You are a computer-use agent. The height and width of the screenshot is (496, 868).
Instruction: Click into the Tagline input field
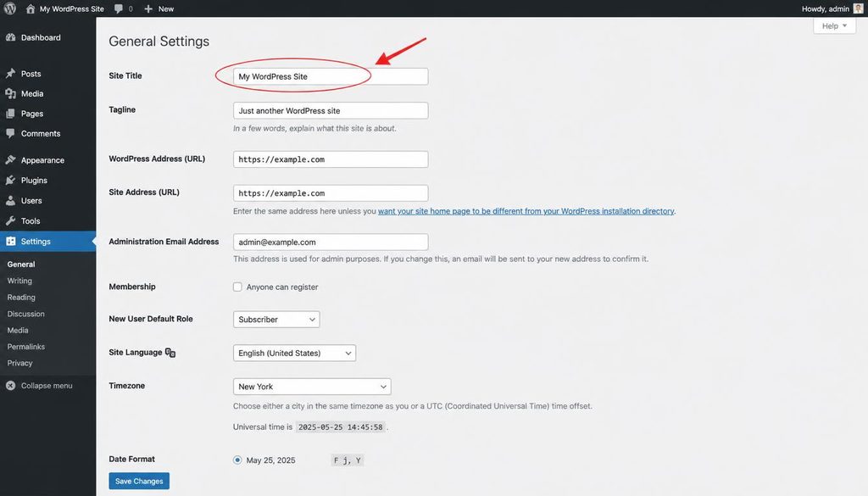331,110
